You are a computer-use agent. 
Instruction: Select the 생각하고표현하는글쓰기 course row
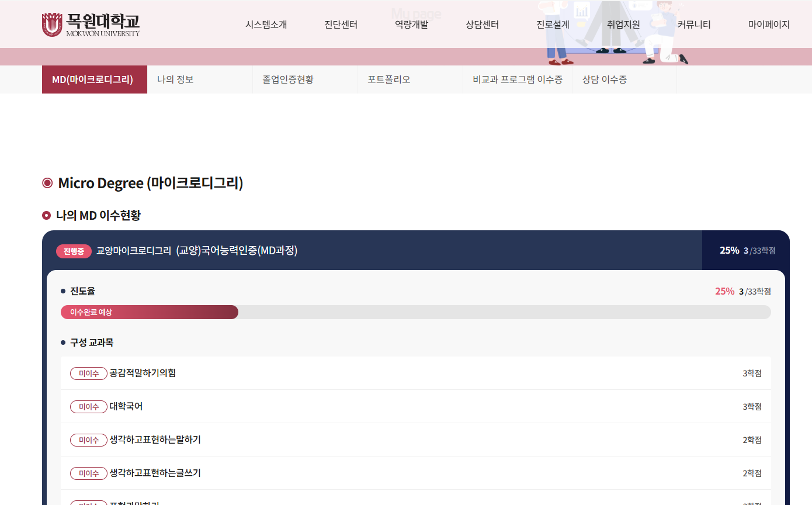[x=415, y=473]
